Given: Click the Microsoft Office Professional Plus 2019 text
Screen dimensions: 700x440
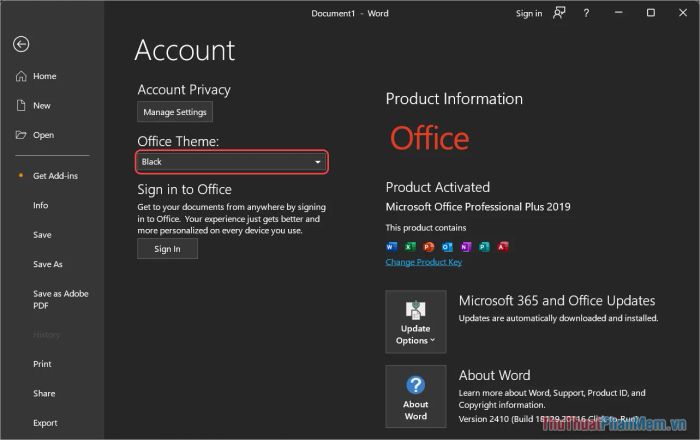Looking at the screenshot, I should (x=478, y=207).
